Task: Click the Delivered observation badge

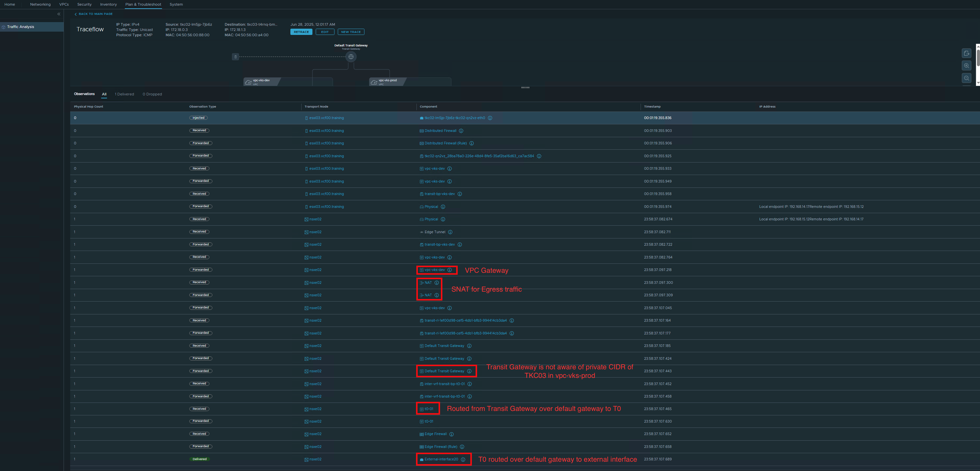Action: (x=200, y=459)
